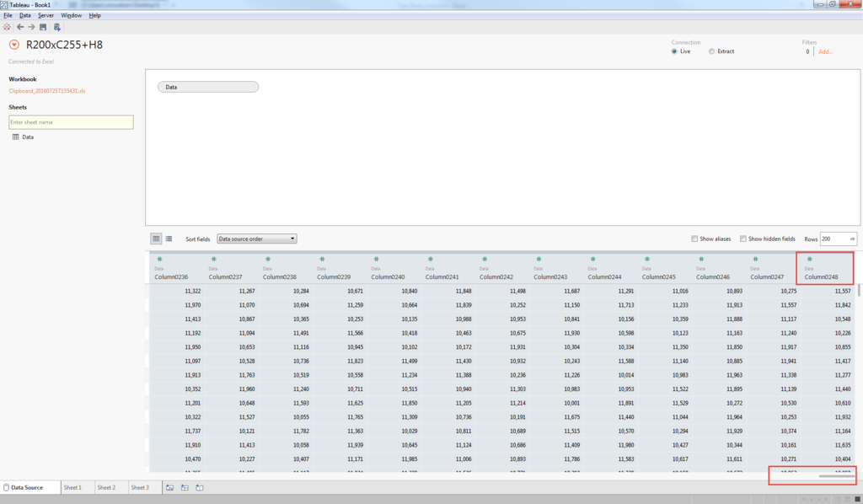Image resolution: width=863 pixels, height=504 pixels.
Task: Select the Live connection radio button
Action: (674, 51)
